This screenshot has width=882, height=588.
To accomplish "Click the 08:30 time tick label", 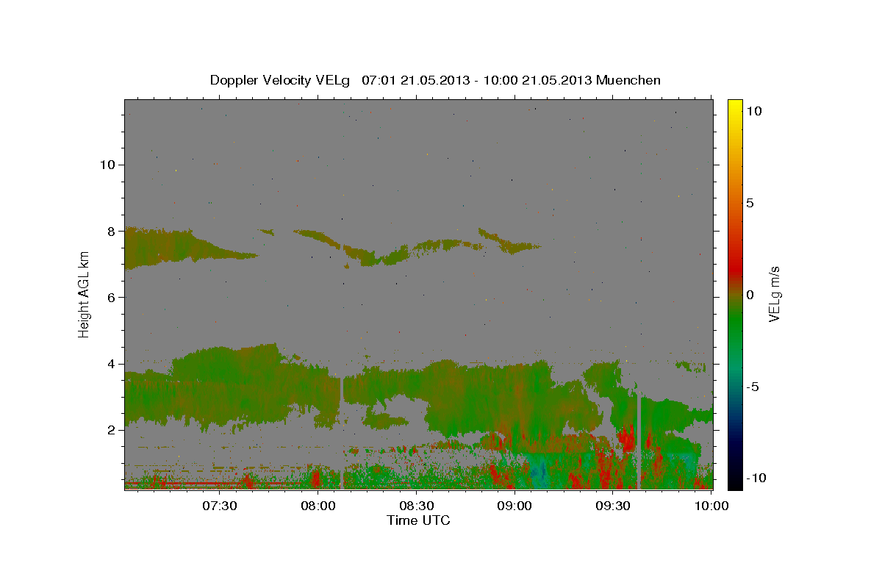I will 416,506.
